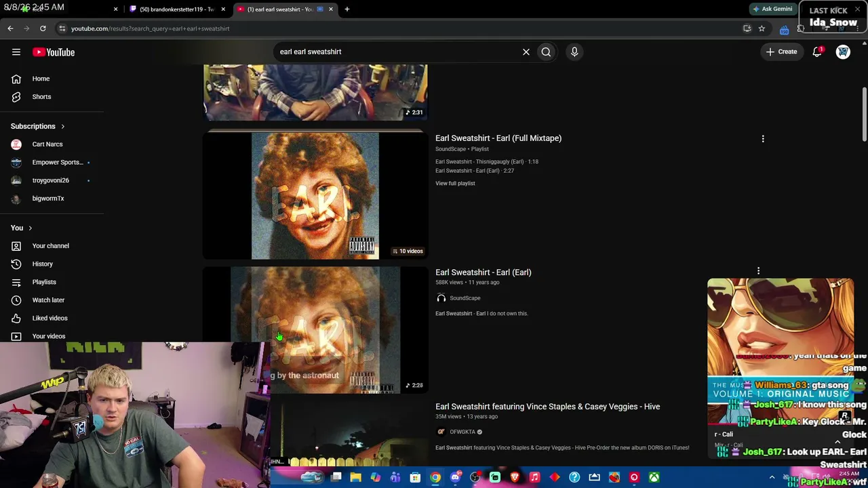Click the install app icon in the address bar

[x=747, y=28]
